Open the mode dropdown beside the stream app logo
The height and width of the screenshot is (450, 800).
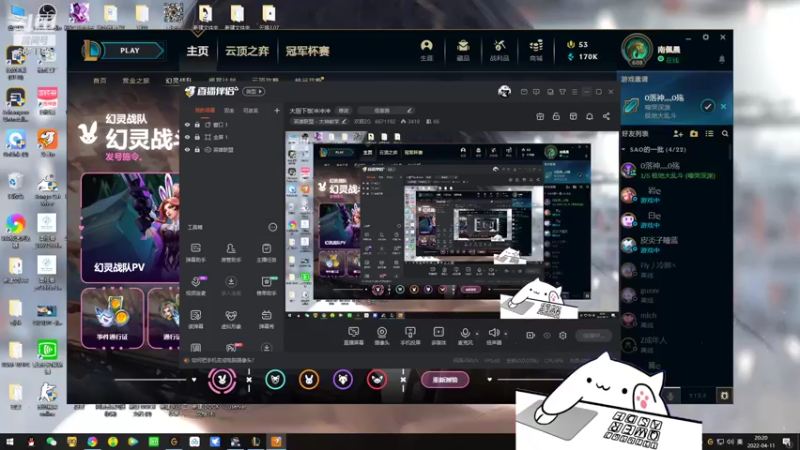pos(253,91)
